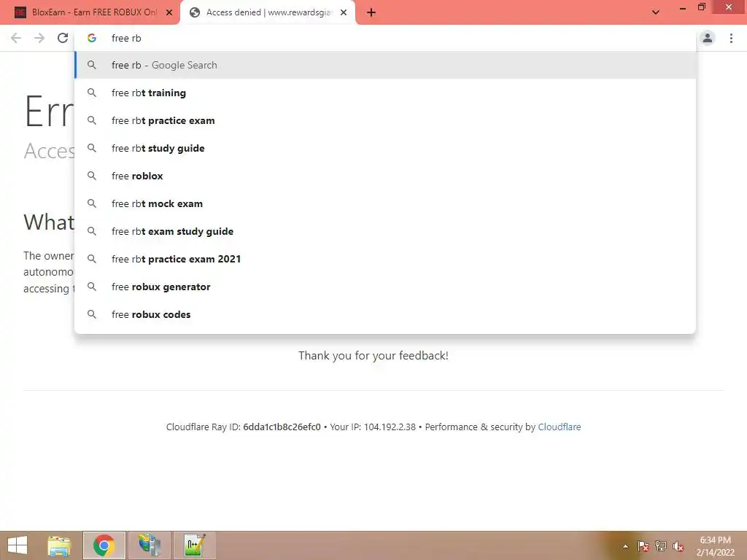
Task: Click the Action Center flag icon
Action: coord(643,546)
